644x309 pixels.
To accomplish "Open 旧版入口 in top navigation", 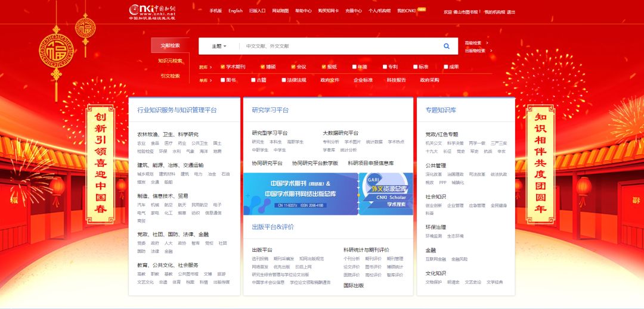I will click(x=257, y=11).
